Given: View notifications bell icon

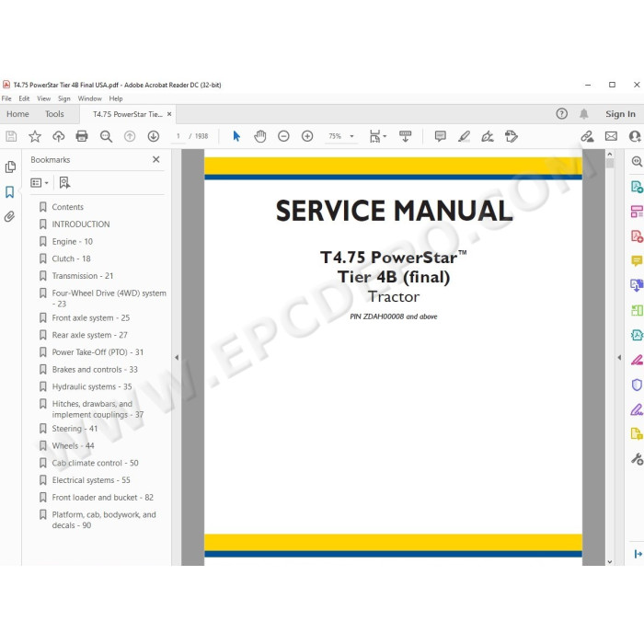Looking at the screenshot, I should coord(583,114).
